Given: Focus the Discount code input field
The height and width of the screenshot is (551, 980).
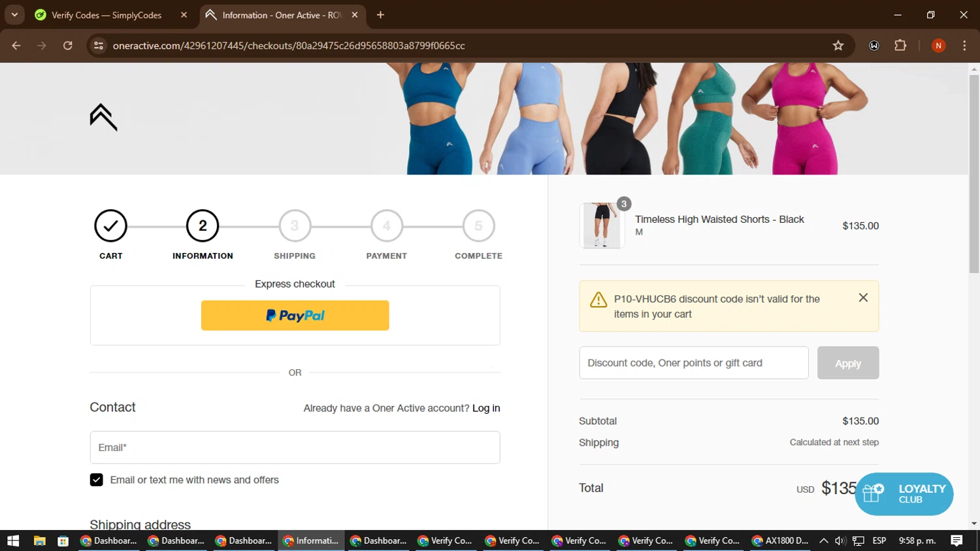Looking at the screenshot, I should point(694,363).
